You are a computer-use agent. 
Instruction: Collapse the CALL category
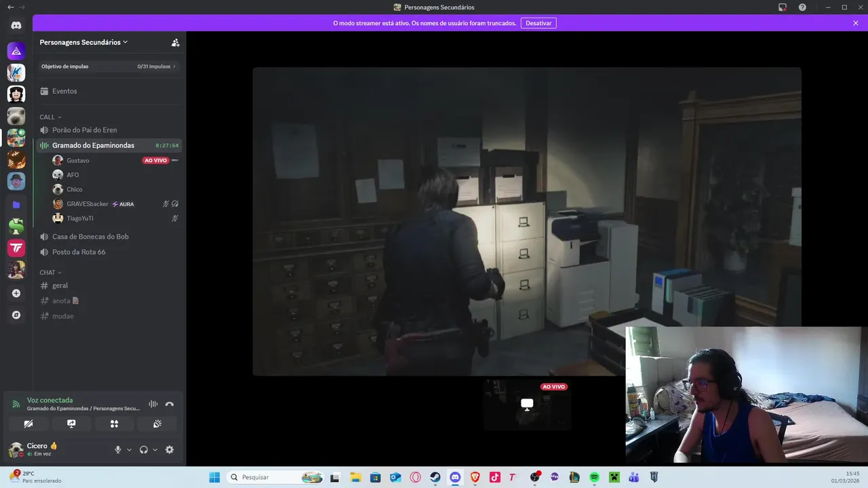coord(50,117)
